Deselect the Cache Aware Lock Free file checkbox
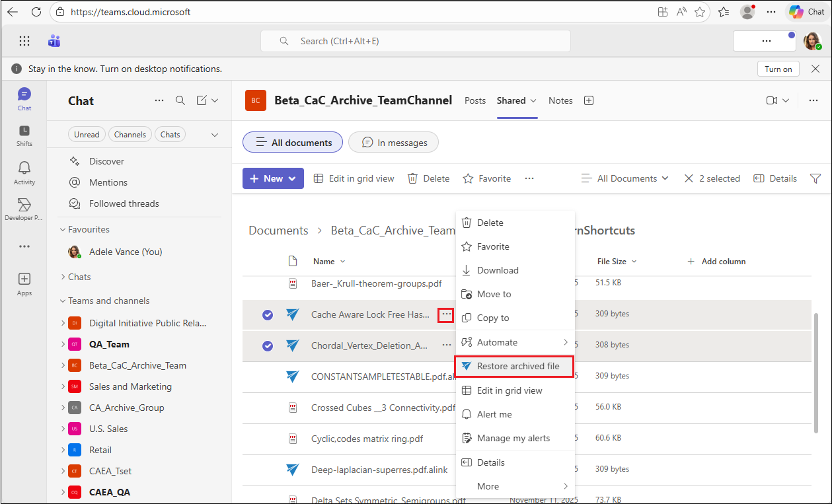832x504 pixels. pyautogui.click(x=268, y=315)
